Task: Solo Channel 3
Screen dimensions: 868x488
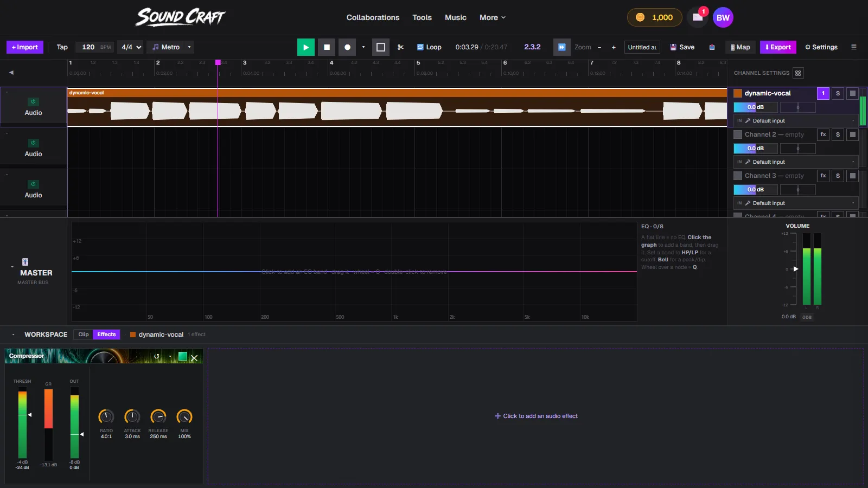Action: click(838, 176)
